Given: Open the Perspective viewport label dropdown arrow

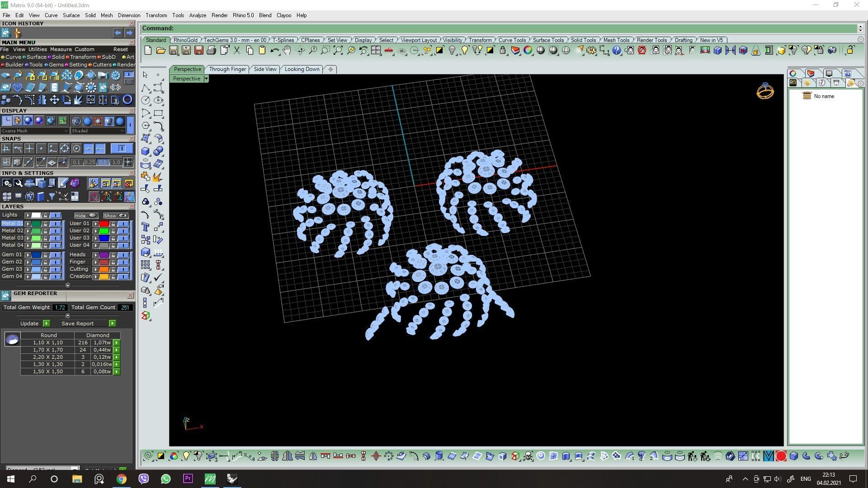Looking at the screenshot, I should [x=206, y=79].
